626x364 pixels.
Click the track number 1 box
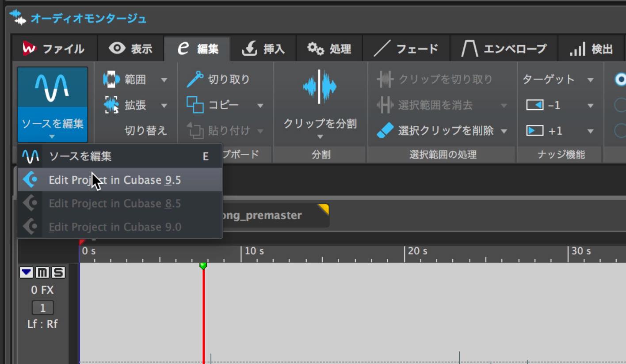[43, 308]
